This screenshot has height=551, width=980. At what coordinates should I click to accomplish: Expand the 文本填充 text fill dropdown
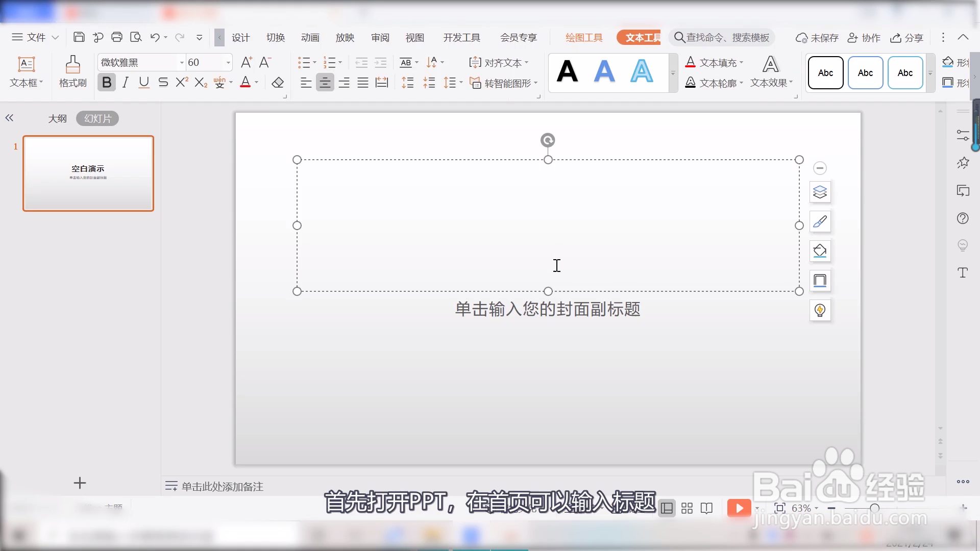(741, 62)
